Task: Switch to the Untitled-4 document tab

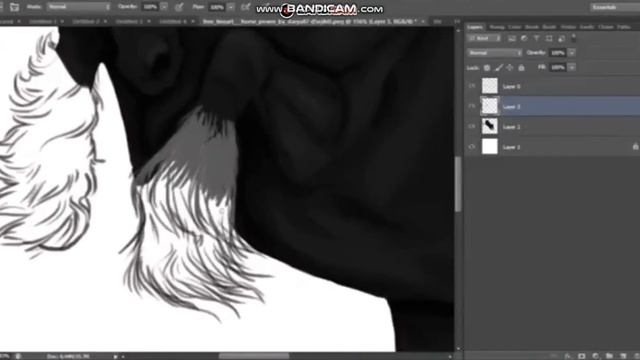Action: [x=173, y=21]
